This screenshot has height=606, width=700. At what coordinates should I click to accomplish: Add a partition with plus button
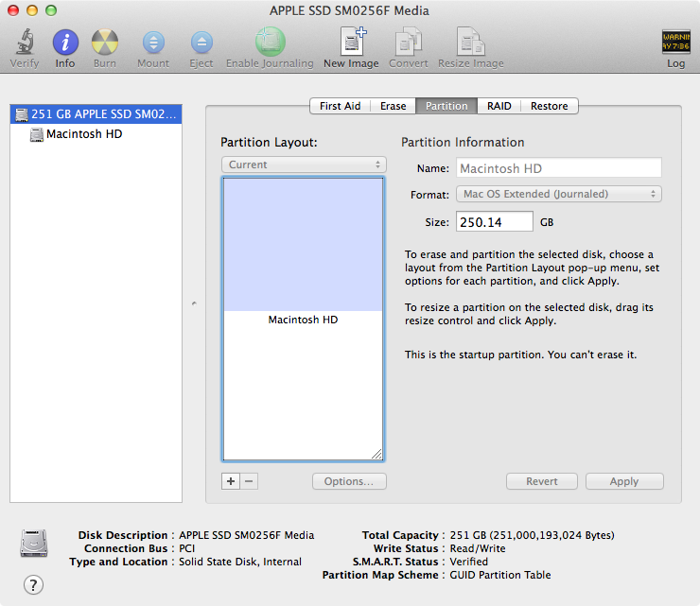pyautogui.click(x=231, y=481)
